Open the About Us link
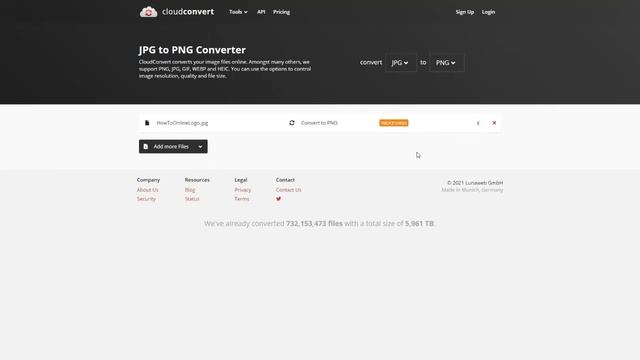This screenshot has height=360, width=640. pos(147,190)
